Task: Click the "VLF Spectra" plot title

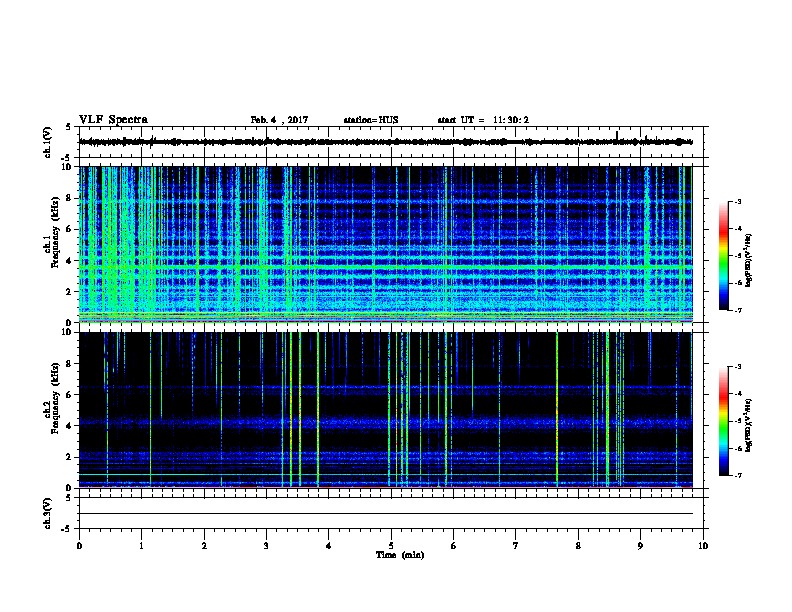Action: [113, 120]
